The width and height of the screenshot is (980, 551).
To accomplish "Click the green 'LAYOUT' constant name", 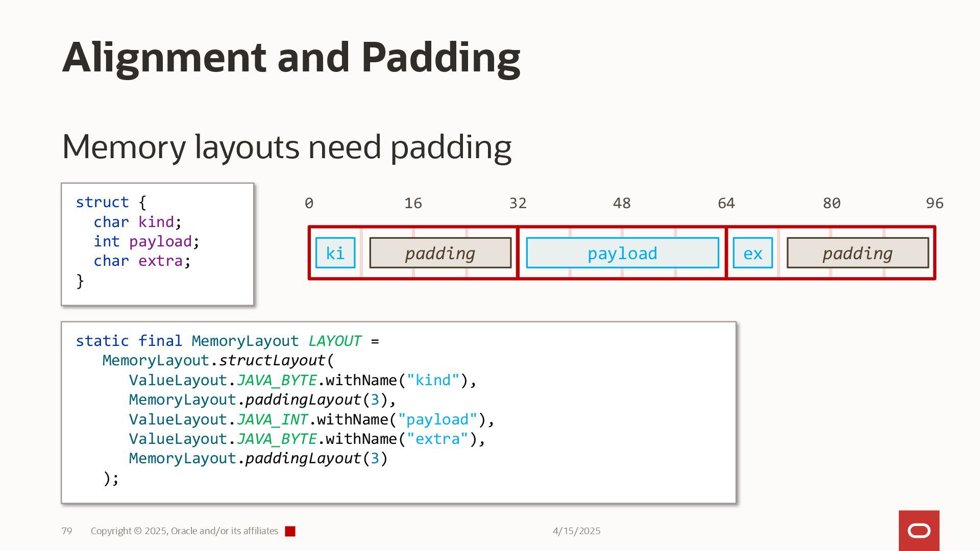I will pyautogui.click(x=334, y=341).
